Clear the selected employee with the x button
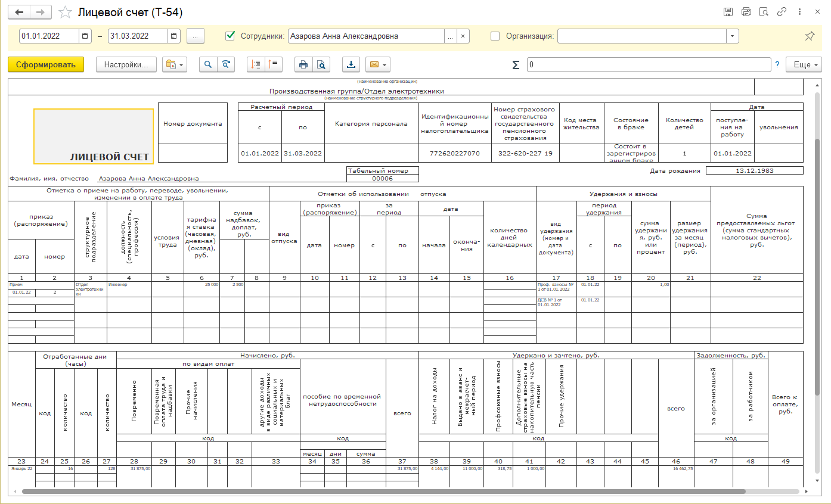 tap(463, 36)
